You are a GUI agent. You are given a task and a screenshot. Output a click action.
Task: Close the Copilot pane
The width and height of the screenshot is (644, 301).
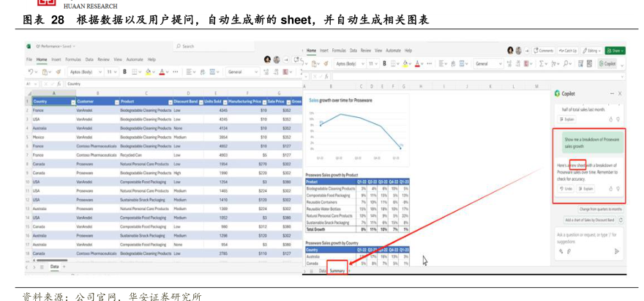tap(620, 94)
